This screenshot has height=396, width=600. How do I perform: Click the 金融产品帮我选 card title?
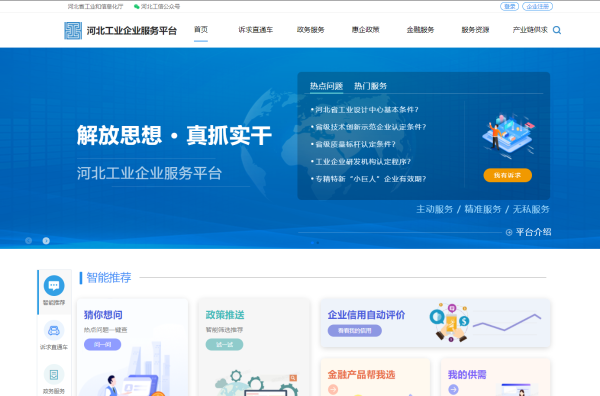click(361, 375)
